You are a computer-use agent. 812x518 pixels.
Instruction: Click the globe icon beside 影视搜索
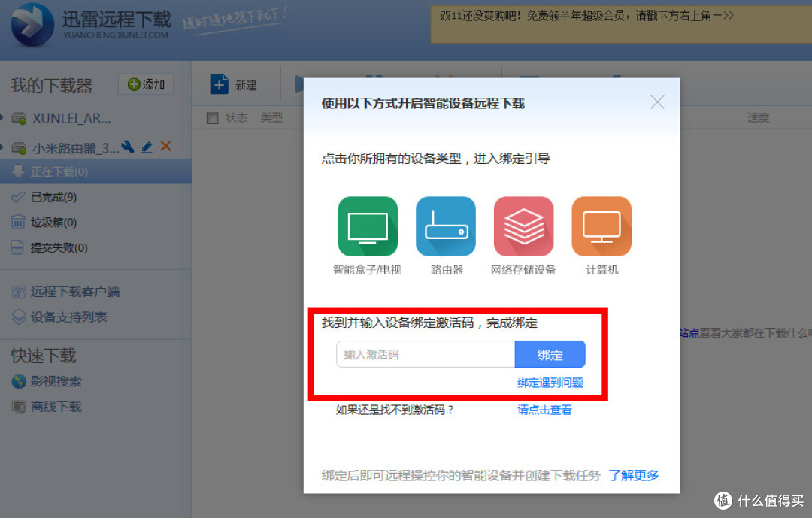point(19,381)
